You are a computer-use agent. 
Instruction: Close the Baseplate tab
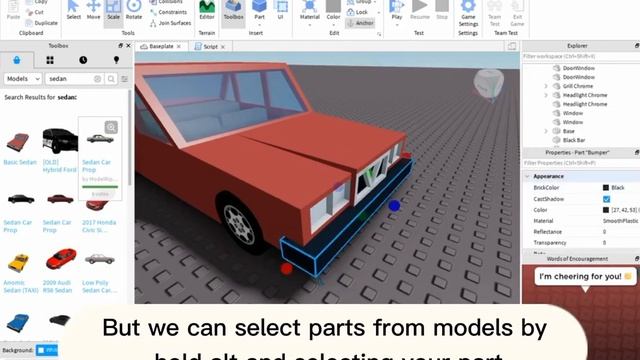coord(179,47)
